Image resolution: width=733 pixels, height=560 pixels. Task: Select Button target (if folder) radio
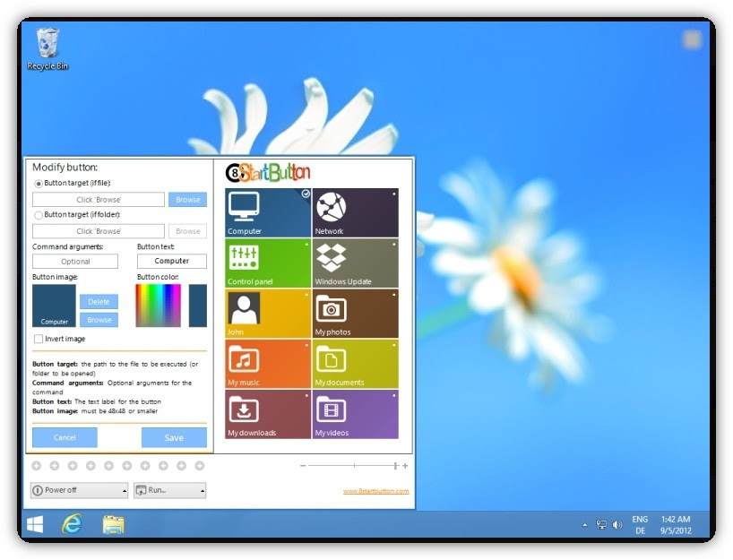click(39, 215)
